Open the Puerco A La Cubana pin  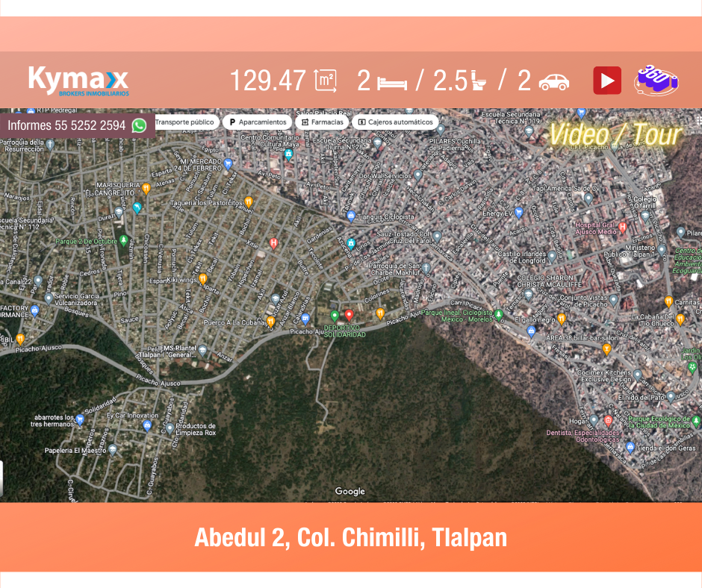point(270,322)
